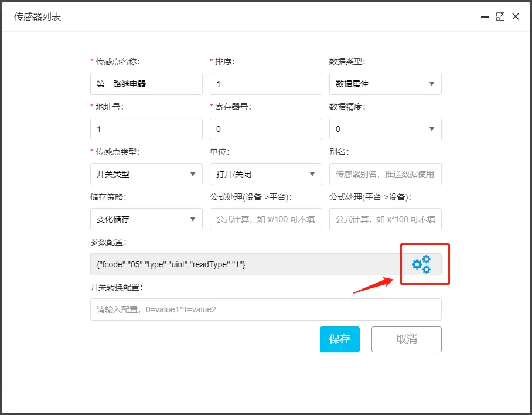The height and width of the screenshot is (415, 532).
Task: Expand the 传感点类型 dropdown showing 开关类型
Action: tap(146, 174)
